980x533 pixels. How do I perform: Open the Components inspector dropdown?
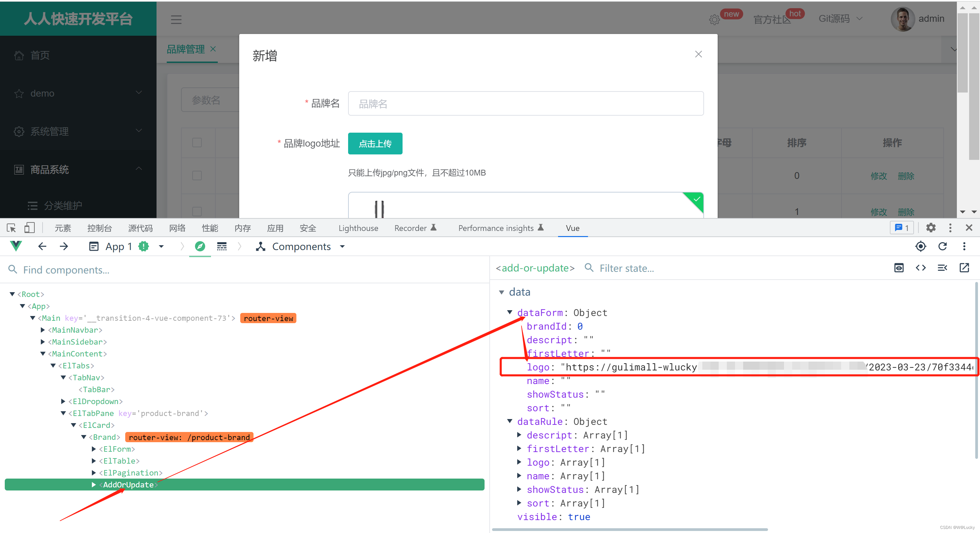[300, 247]
